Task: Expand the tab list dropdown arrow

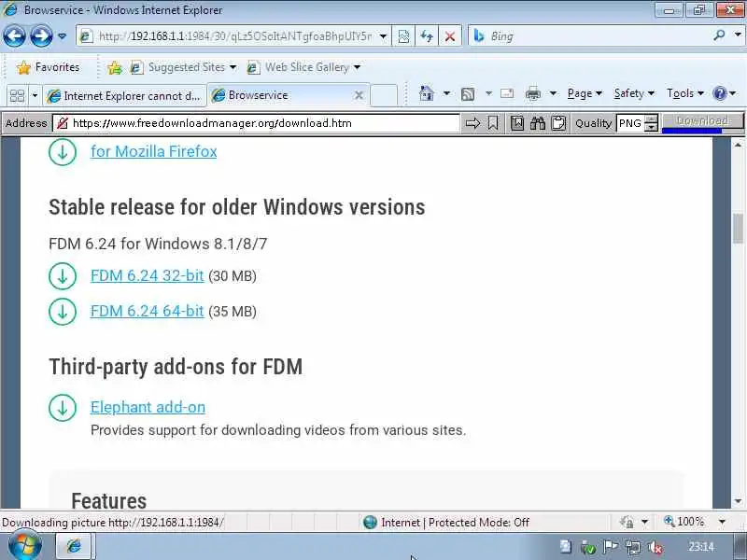Action: pyautogui.click(x=35, y=96)
